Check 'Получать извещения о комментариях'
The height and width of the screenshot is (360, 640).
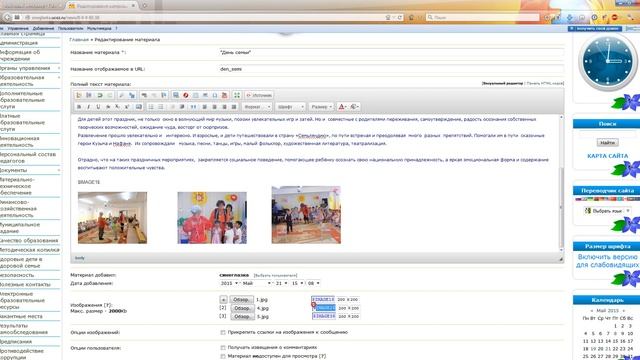[223, 348]
